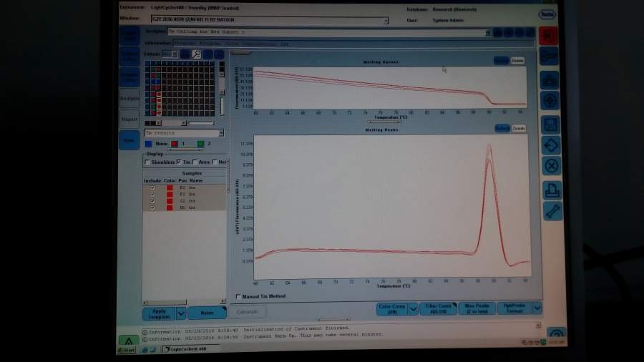644x362 pixels.
Task: Click Zoom button above Melting Peaks chart
Action: 519,129
